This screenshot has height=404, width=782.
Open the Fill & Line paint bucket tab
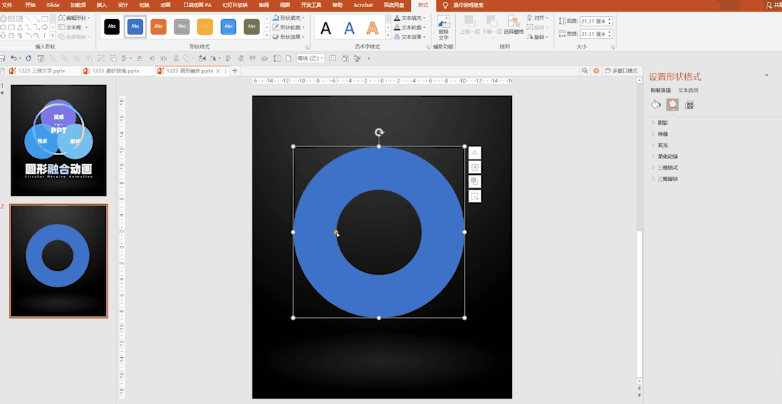point(656,104)
